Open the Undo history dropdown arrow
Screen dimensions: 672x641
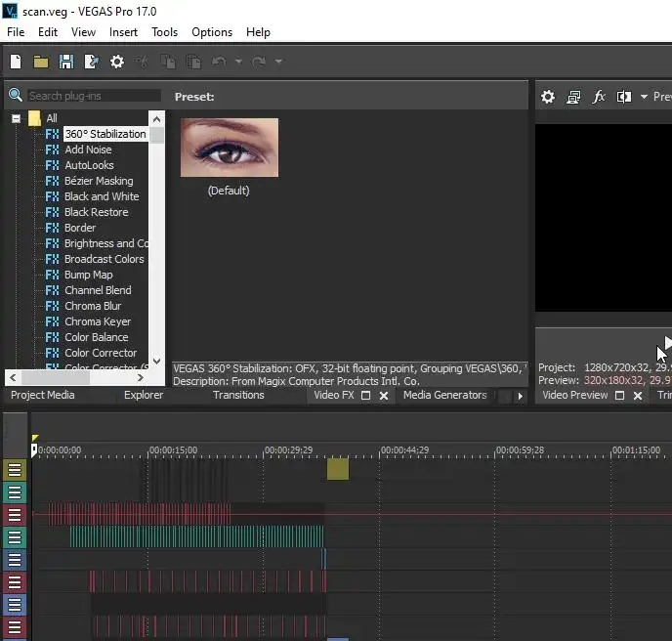(x=238, y=62)
